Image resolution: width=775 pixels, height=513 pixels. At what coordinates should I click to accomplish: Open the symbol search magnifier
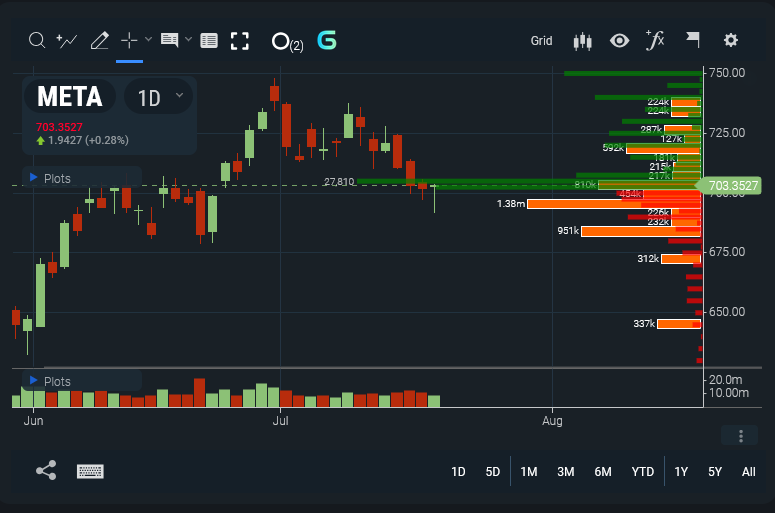point(37,41)
